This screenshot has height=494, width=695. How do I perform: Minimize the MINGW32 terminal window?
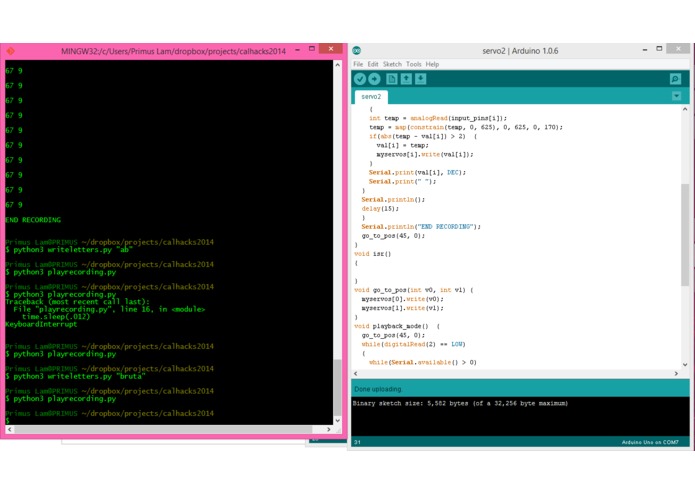click(x=297, y=50)
